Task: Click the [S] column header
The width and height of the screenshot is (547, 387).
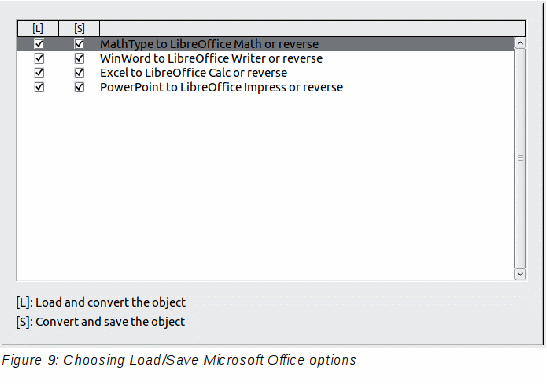Action: 79,28
